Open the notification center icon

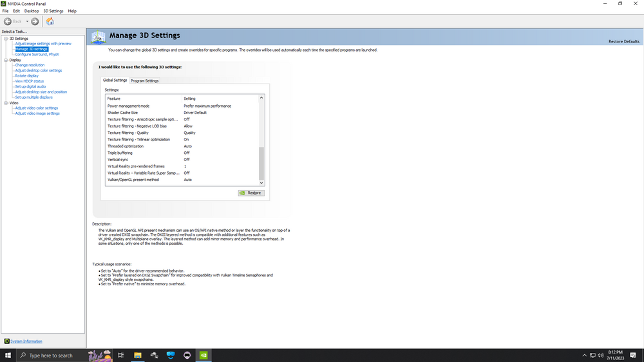click(x=633, y=356)
